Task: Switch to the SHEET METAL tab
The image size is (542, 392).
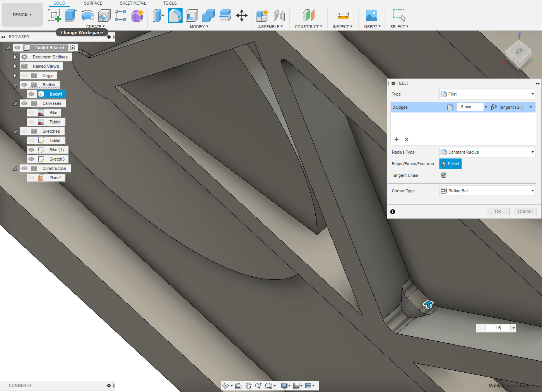Action: coord(133,3)
